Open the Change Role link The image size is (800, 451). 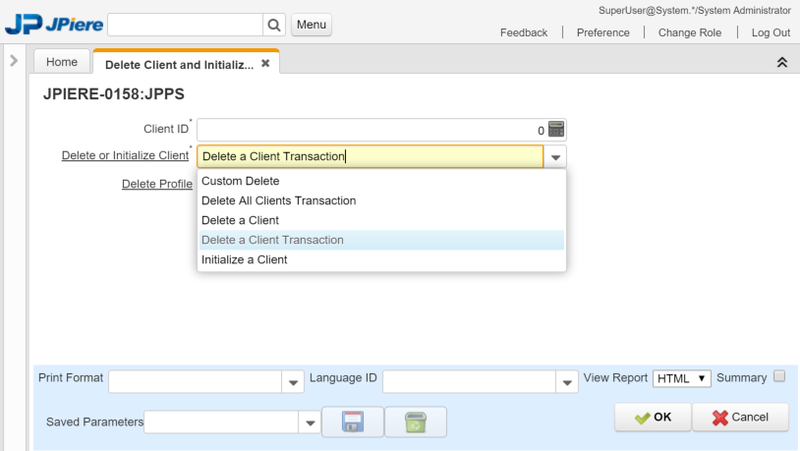pyautogui.click(x=689, y=32)
